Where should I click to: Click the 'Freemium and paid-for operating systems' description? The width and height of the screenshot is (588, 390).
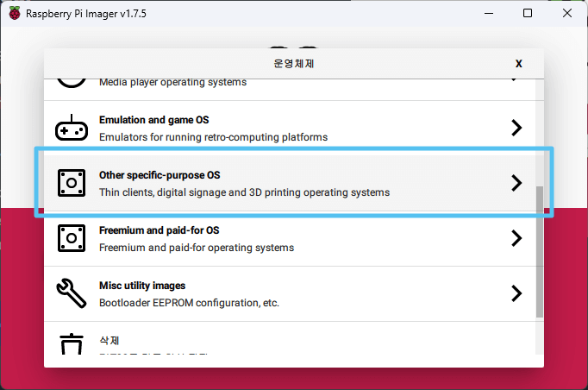pyautogui.click(x=197, y=248)
